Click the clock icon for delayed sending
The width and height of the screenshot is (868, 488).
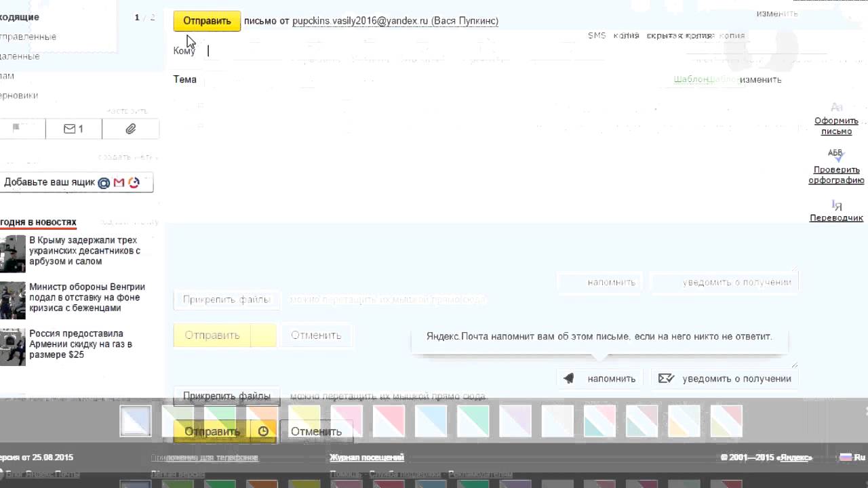[x=263, y=431]
